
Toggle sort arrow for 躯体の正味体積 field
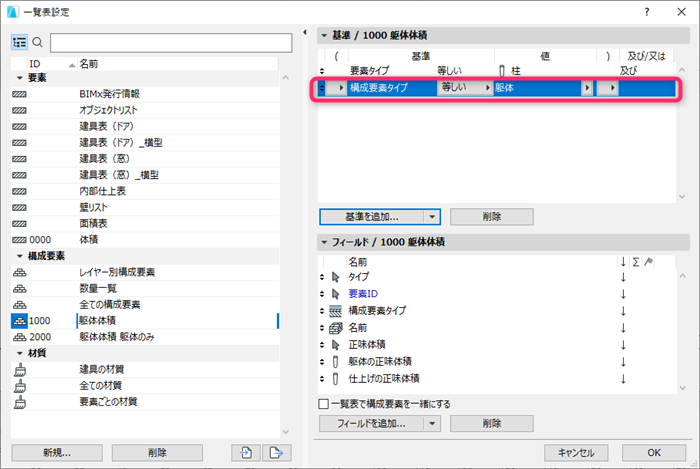[623, 362]
